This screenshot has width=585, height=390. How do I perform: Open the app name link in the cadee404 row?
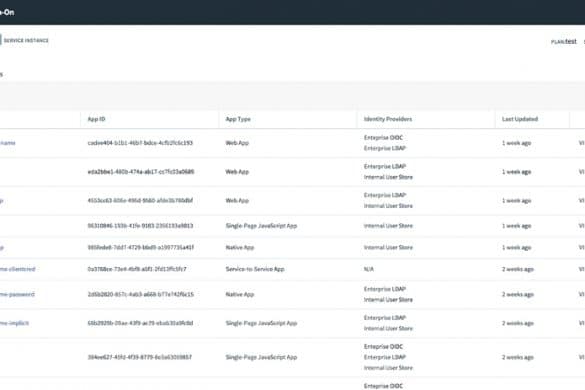pyautogui.click(x=7, y=143)
